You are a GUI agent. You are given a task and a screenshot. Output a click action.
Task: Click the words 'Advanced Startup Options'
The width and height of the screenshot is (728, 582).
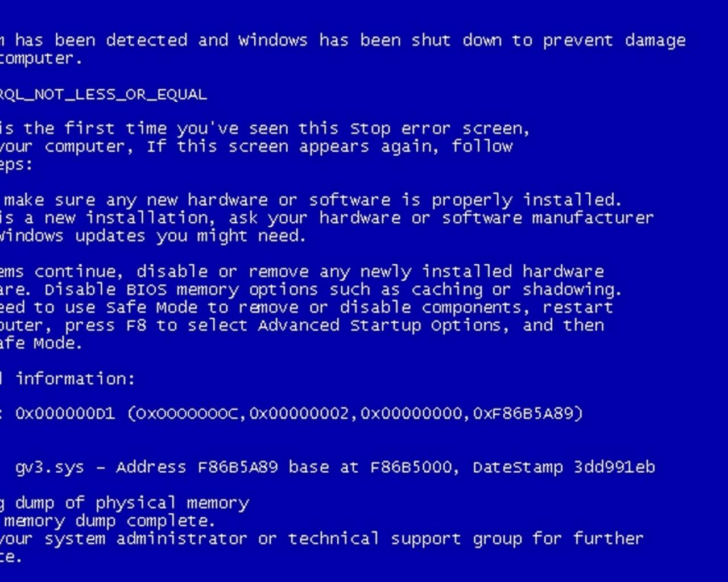tap(379, 326)
